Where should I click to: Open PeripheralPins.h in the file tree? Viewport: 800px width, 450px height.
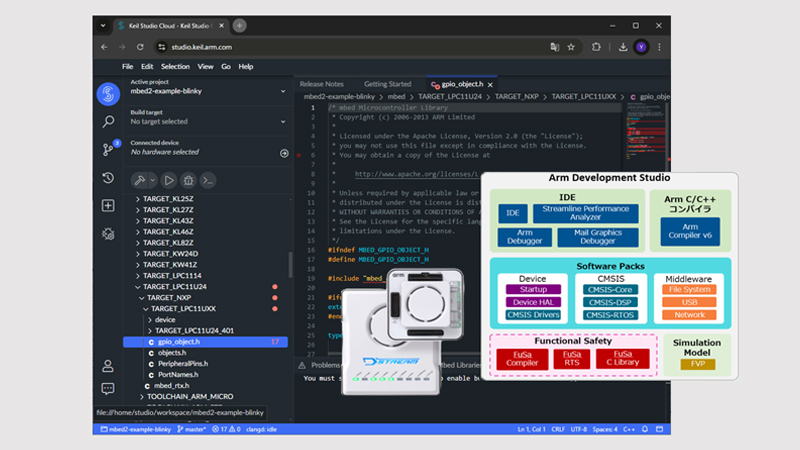[181, 364]
